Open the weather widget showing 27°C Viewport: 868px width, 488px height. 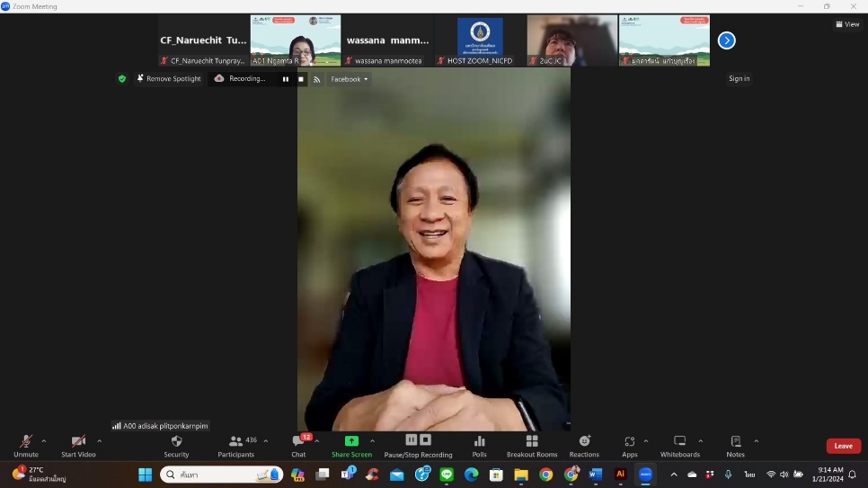tap(40, 475)
